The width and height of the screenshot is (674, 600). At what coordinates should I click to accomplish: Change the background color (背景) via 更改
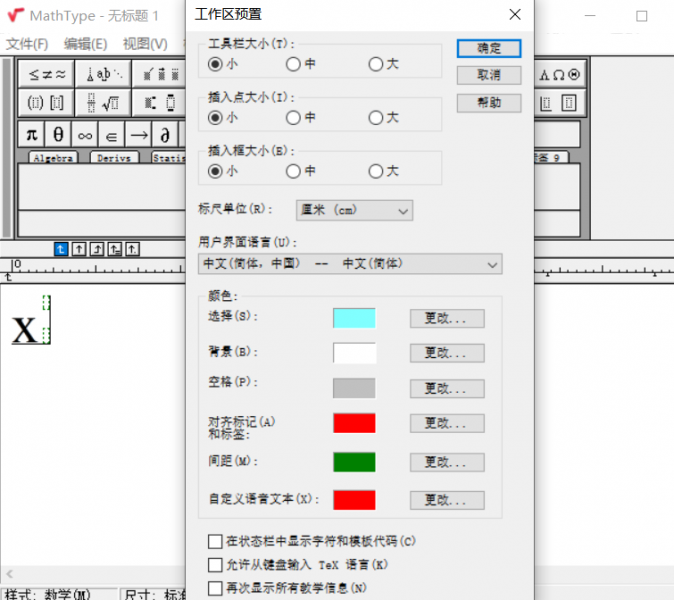click(447, 353)
